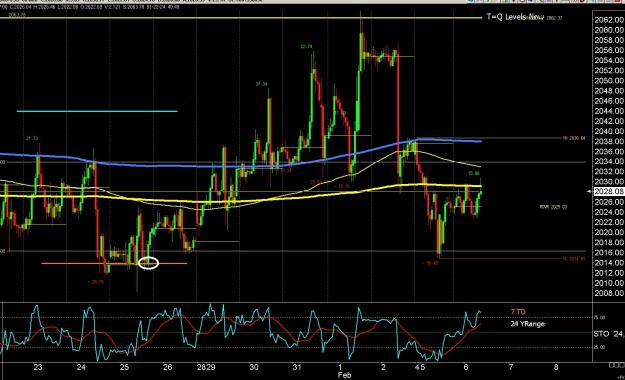Screen dimensions: 625x380
Task: Click the 25.00 stochastic level label
Action: [600, 347]
